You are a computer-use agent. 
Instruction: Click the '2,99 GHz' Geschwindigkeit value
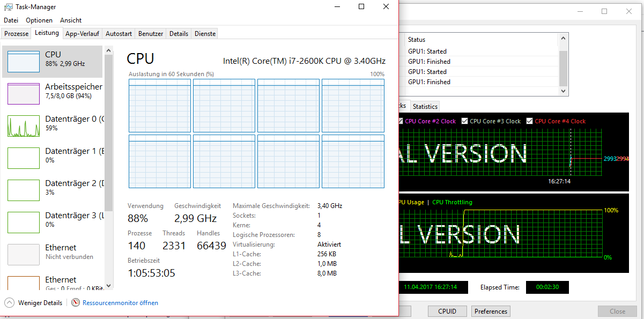pos(195,218)
